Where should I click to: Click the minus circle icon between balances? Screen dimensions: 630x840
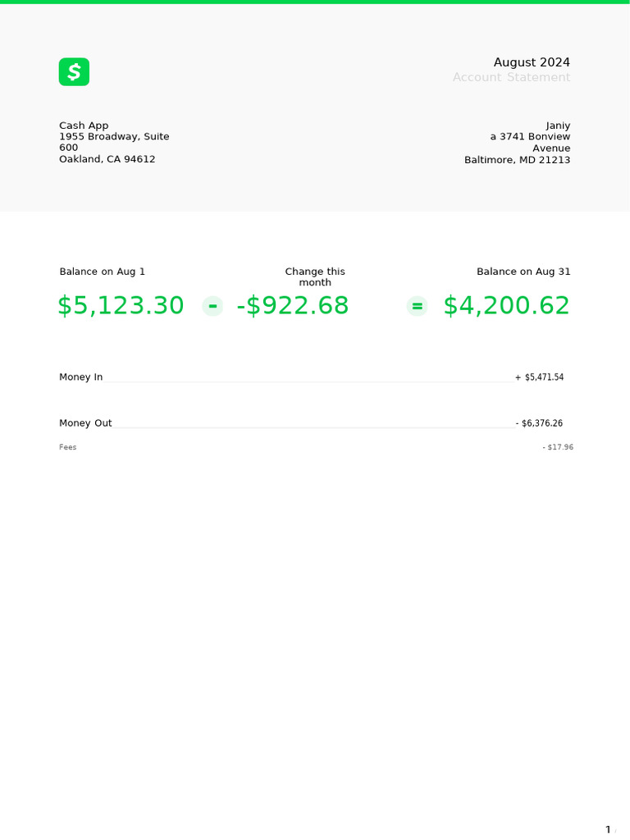pyautogui.click(x=212, y=306)
